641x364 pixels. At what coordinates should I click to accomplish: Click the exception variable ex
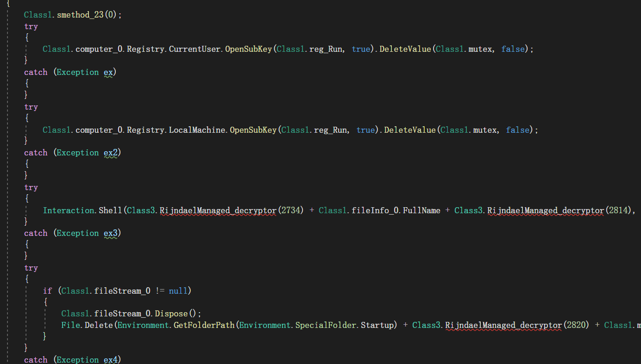point(108,72)
